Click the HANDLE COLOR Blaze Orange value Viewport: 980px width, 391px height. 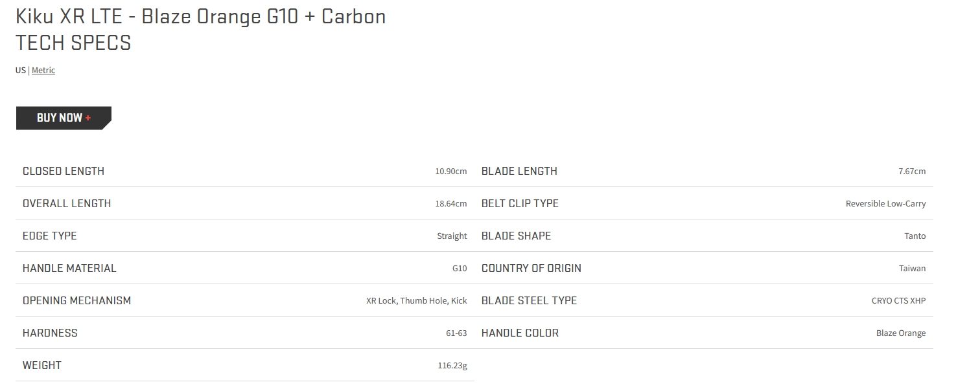(x=901, y=333)
